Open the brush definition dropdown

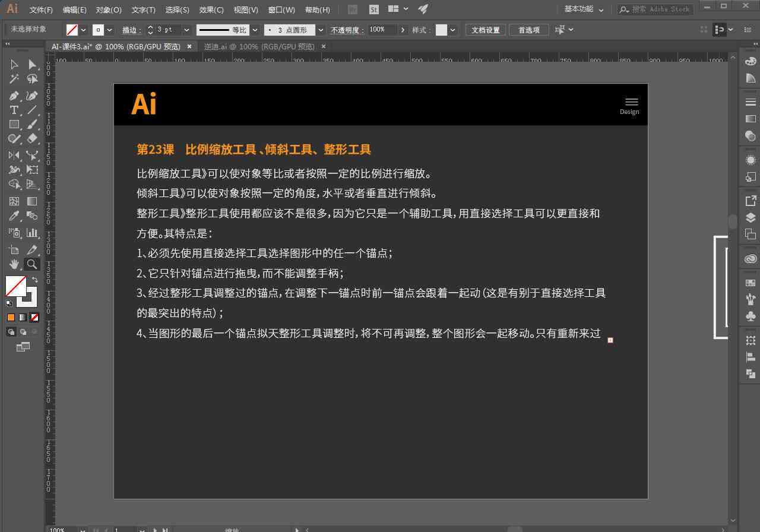point(321,30)
